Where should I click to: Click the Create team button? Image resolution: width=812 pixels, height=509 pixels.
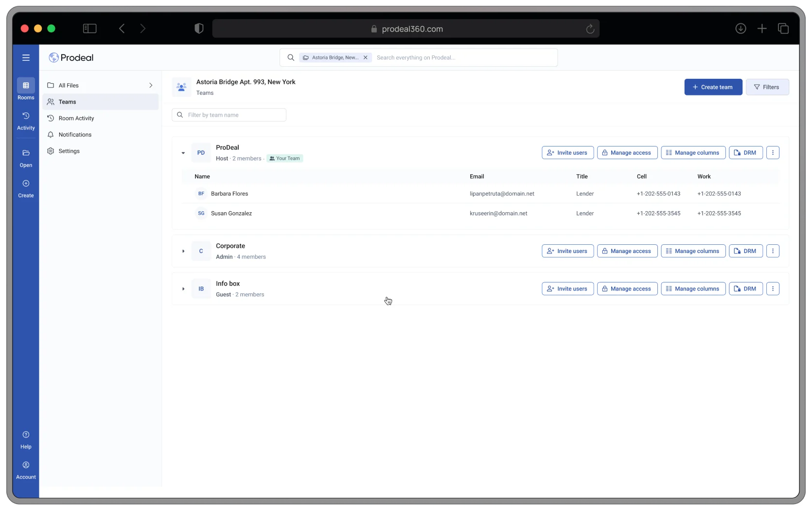tap(713, 87)
